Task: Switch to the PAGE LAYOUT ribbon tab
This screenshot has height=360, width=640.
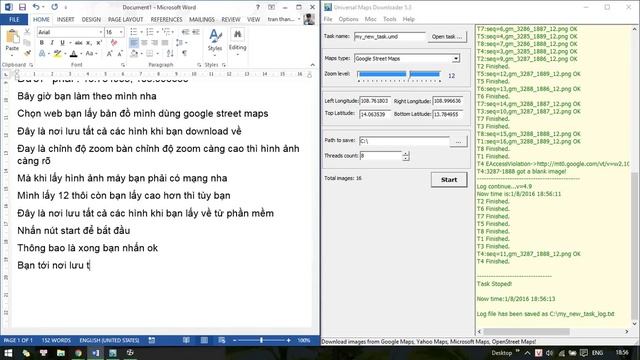Action: 125,19
